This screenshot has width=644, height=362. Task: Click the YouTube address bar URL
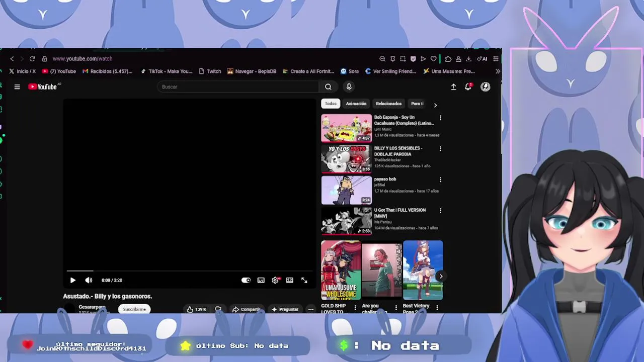82,59
